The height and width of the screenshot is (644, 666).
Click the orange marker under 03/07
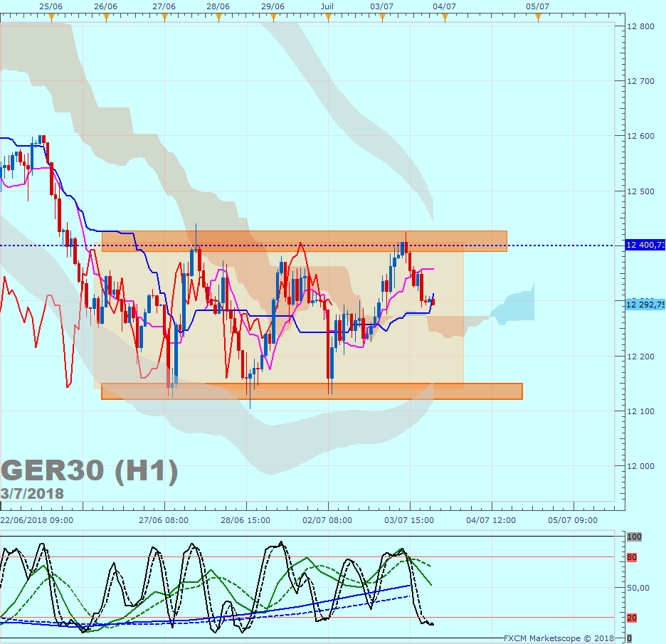point(382,17)
